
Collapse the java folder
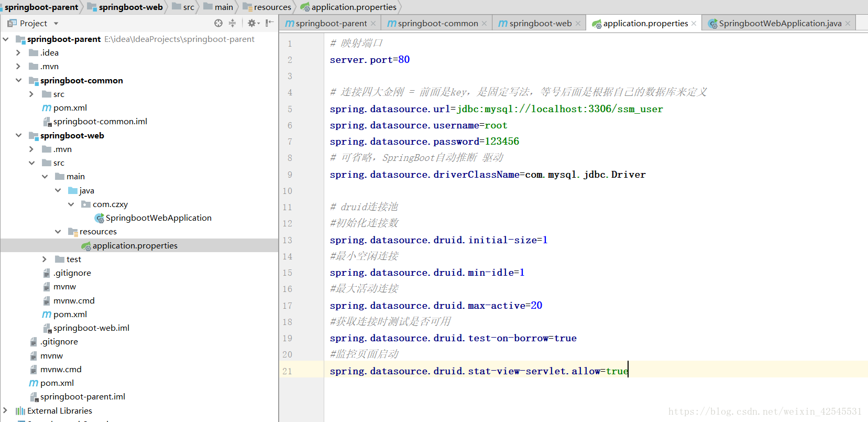[58, 190]
